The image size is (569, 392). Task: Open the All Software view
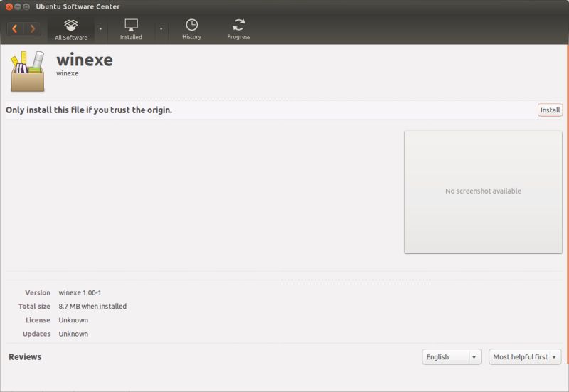click(x=70, y=29)
